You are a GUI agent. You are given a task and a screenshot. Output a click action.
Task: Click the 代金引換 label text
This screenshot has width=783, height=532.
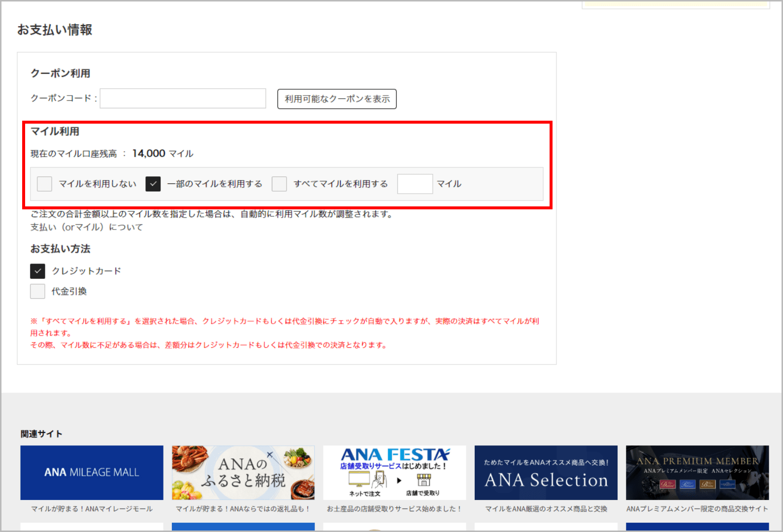coord(69,292)
